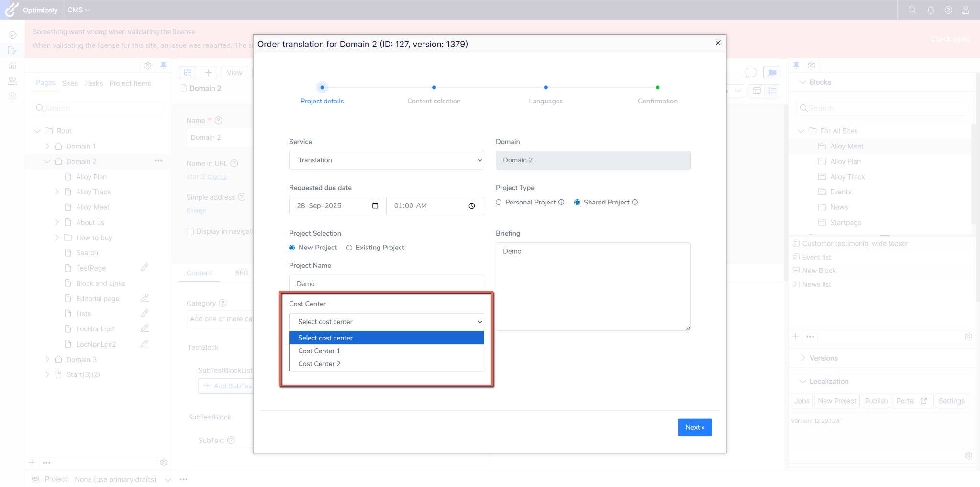Click the Pages tree search field

click(x=98, y=108)
